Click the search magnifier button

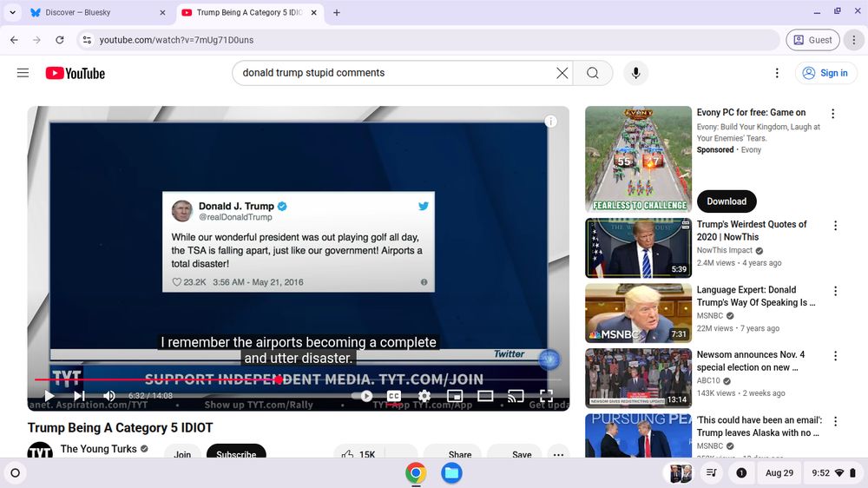pyautogui.click(x=593, y=73)
